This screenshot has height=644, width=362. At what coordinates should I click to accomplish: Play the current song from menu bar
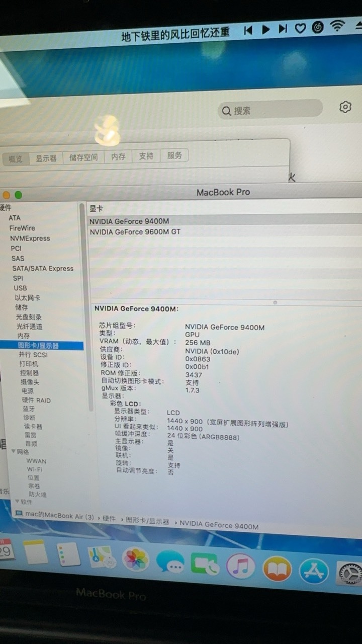266,30
